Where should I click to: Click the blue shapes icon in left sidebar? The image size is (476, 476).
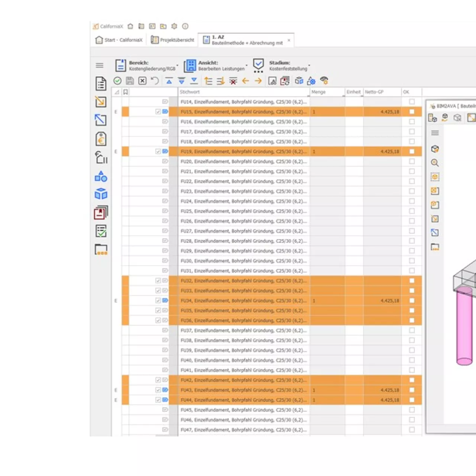tap(100, 177)
